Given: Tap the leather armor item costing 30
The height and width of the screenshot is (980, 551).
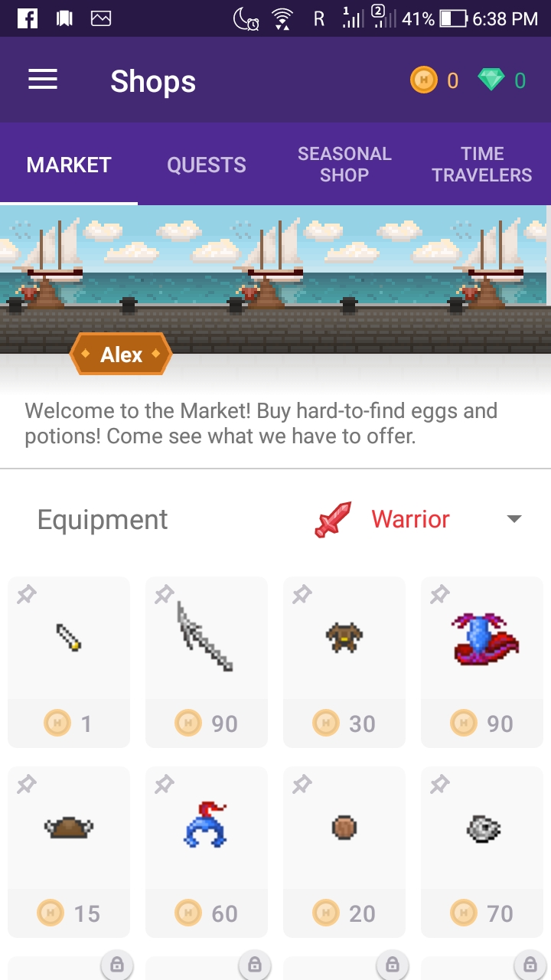Looking at the screenshot, I should (x=344, y=662).
